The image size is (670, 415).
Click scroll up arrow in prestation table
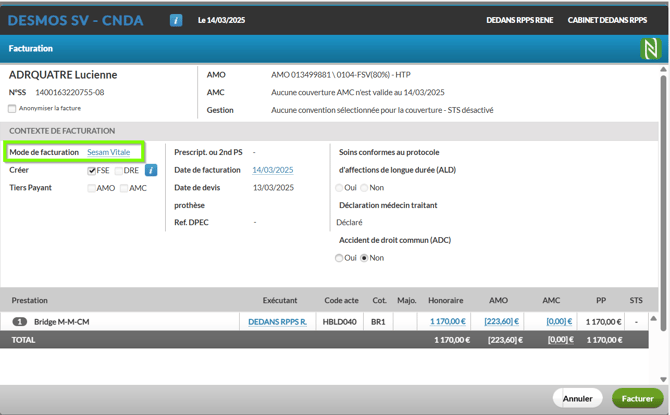click(x=654, y=319)
